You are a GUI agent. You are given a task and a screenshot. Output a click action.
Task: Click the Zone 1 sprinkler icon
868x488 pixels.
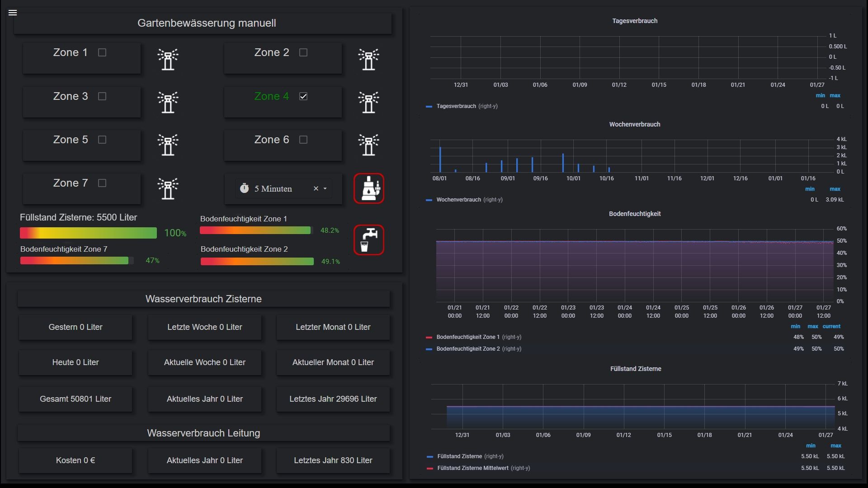pos(168,59)
